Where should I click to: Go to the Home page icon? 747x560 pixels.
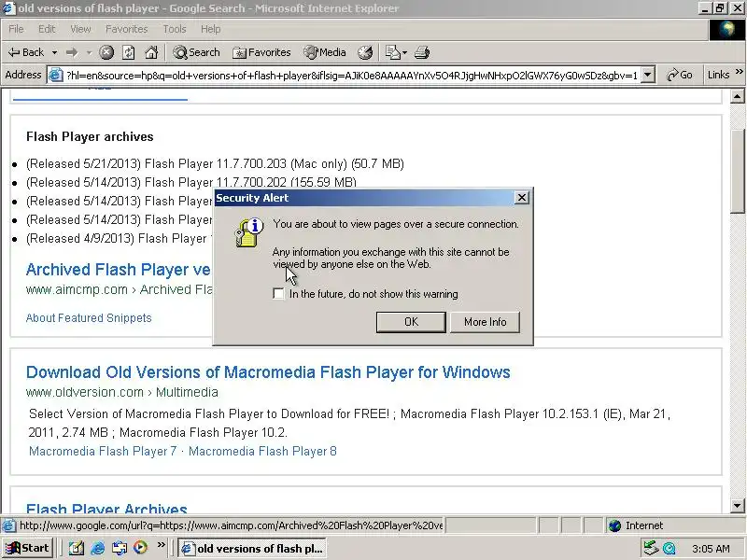tap(151, 52)
